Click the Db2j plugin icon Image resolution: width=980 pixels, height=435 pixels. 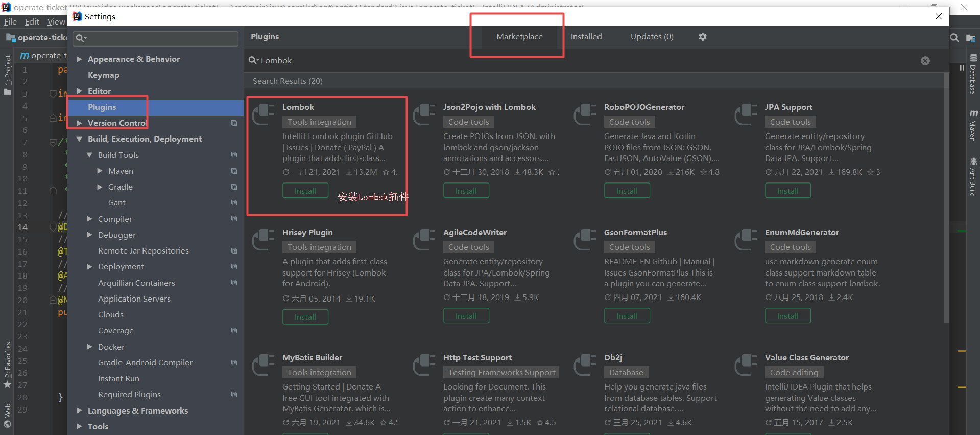coord(585,364)
